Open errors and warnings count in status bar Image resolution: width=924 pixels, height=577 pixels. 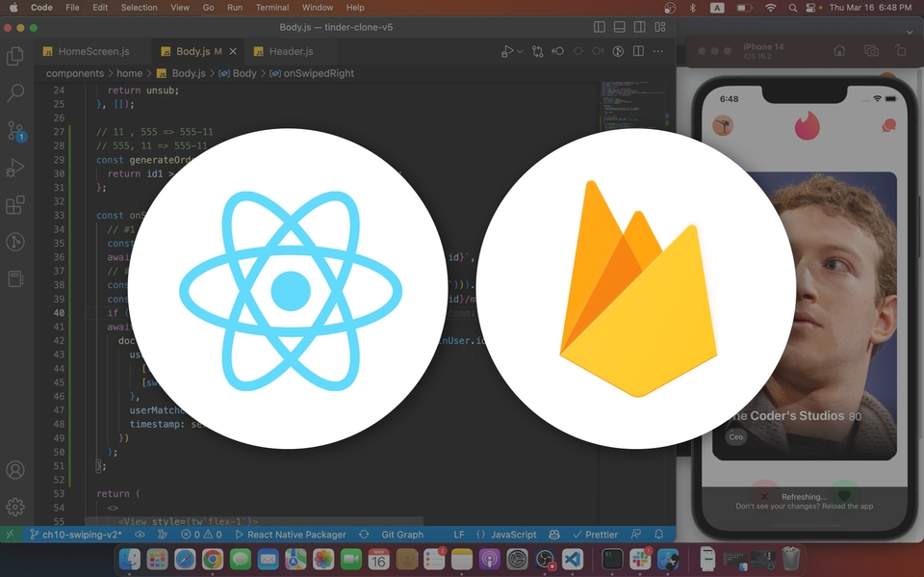201,535
